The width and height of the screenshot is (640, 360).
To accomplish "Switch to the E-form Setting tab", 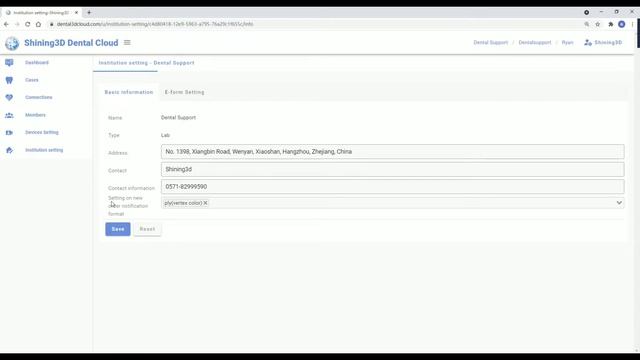I will point(184,92).
